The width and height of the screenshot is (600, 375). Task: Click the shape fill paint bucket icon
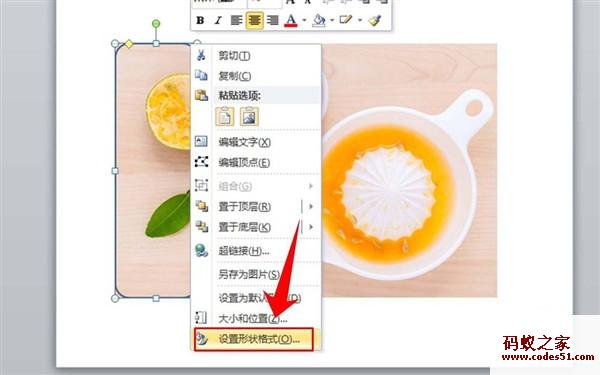(x=318, y=20)
